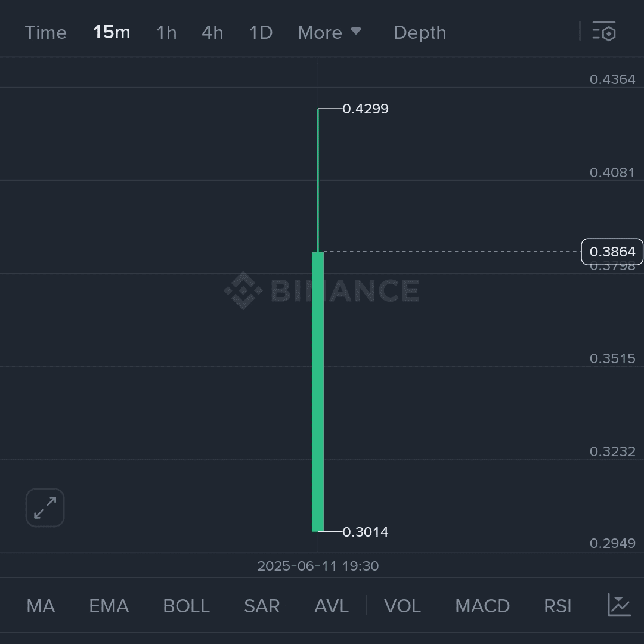Select the 15m interval tab
This screenshot has height=644, width=644.
pos(112,32)
